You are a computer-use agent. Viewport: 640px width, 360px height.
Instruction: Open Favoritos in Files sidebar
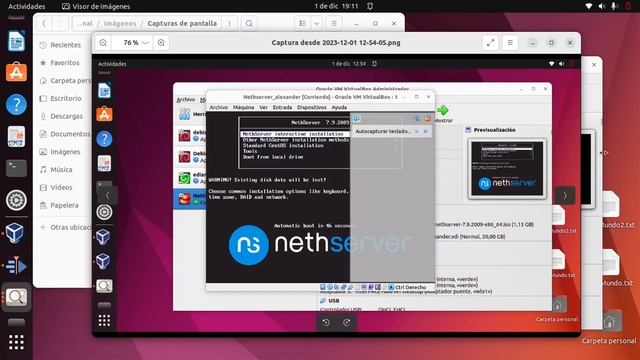[x=62, y=63]
